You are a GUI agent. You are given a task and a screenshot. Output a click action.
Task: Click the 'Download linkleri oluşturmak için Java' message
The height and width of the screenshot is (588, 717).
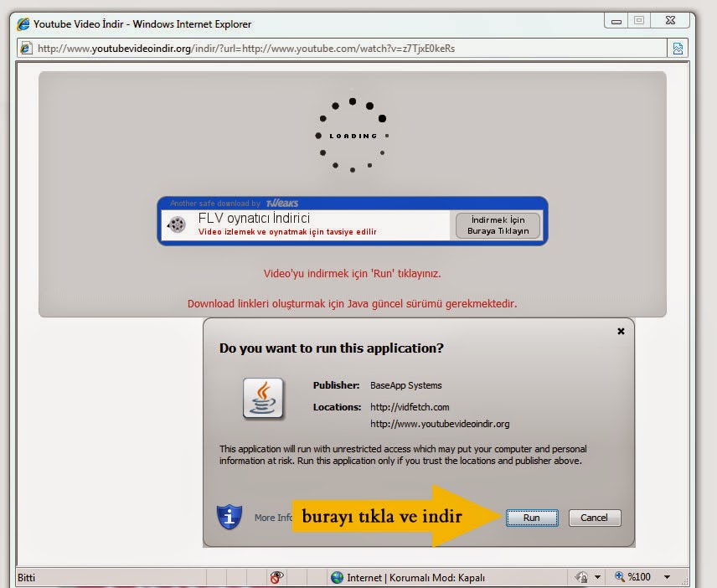pos(352,303)
